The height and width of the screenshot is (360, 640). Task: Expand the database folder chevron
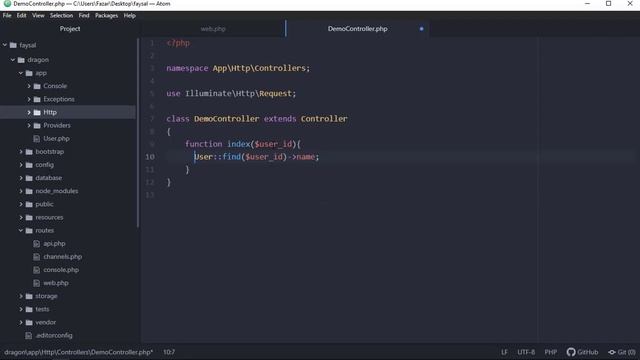coord(21,178)
